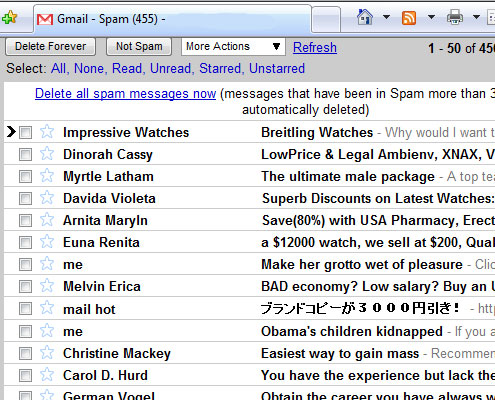Screen dimensions: 495x400
Task: Check the Christine Mackey message checkbox
Action: pyautogui.click(x=25, y=353)
